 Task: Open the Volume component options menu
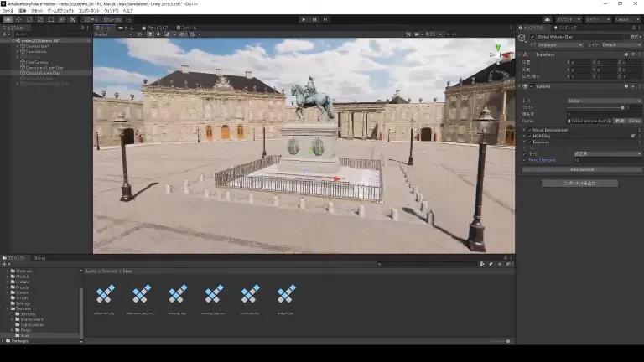coord(639,86)
